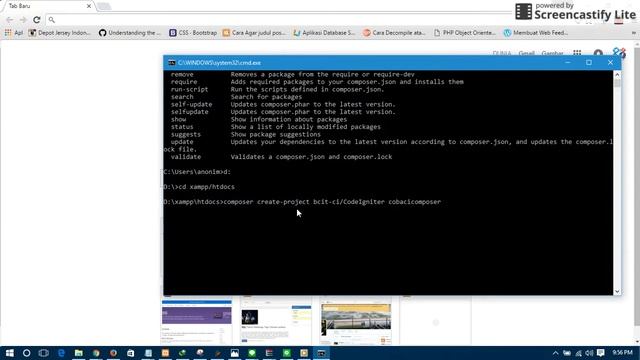Launch Microsoft Edge from the taskbar

tap(61, 353)
